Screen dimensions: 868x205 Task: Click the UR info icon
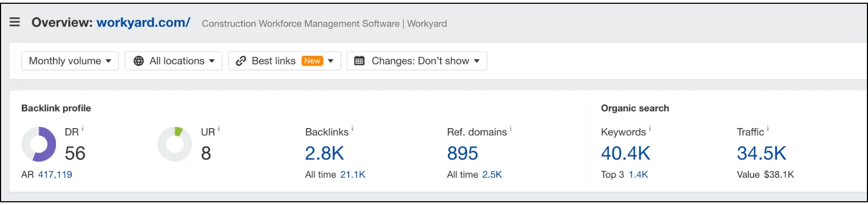pos(219,129)
